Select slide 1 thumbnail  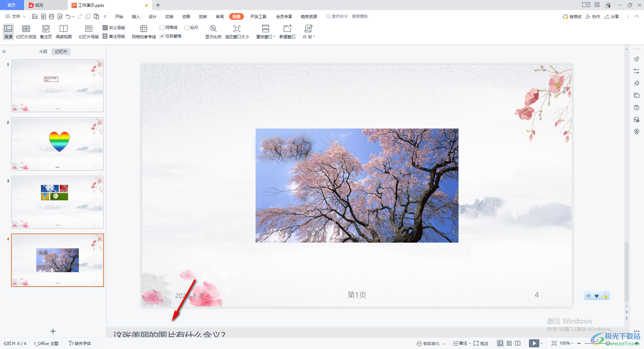(x=57, y=86)
